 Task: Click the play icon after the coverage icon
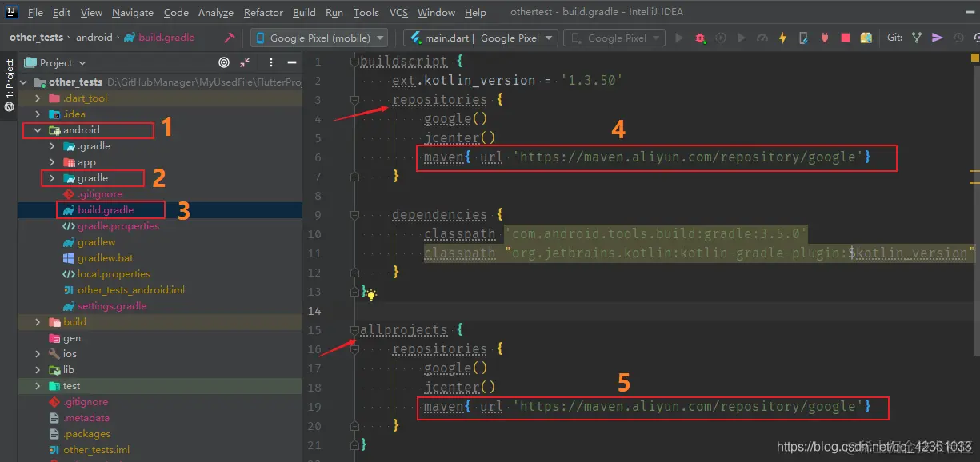click(x=741, y=38)
